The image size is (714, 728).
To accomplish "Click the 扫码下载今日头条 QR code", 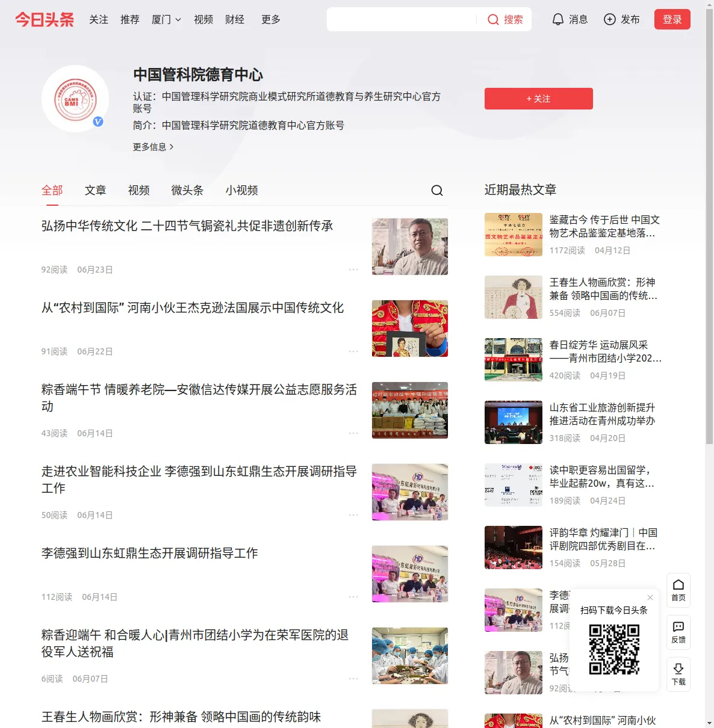I will pos(614,649).
